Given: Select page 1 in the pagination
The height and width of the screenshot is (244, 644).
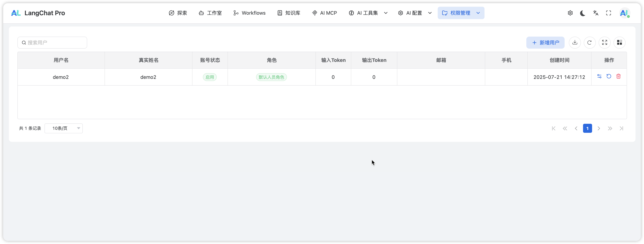Looking at the screenshot, I should [587, 129].
